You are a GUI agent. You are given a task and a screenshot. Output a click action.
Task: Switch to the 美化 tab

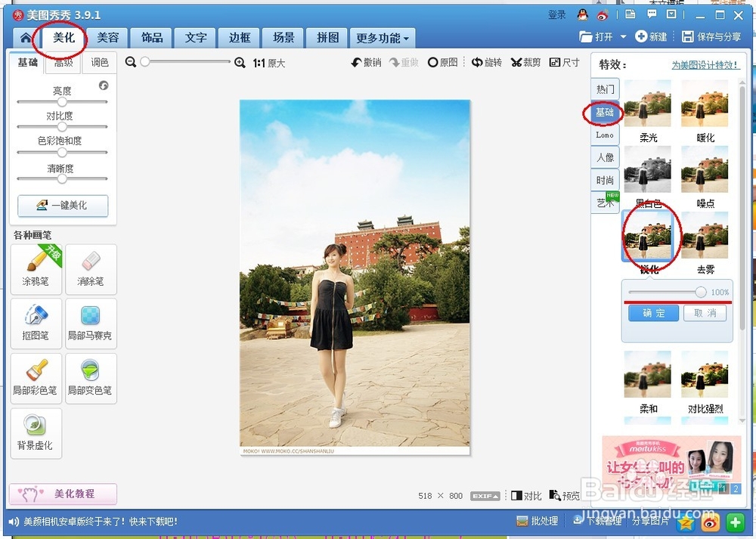64,38
